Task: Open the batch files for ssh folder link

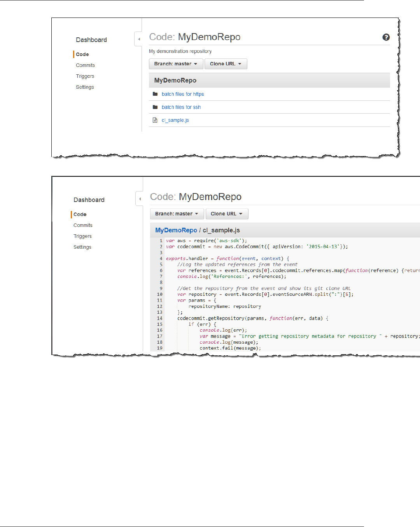Action: click(x=181, y=107)
